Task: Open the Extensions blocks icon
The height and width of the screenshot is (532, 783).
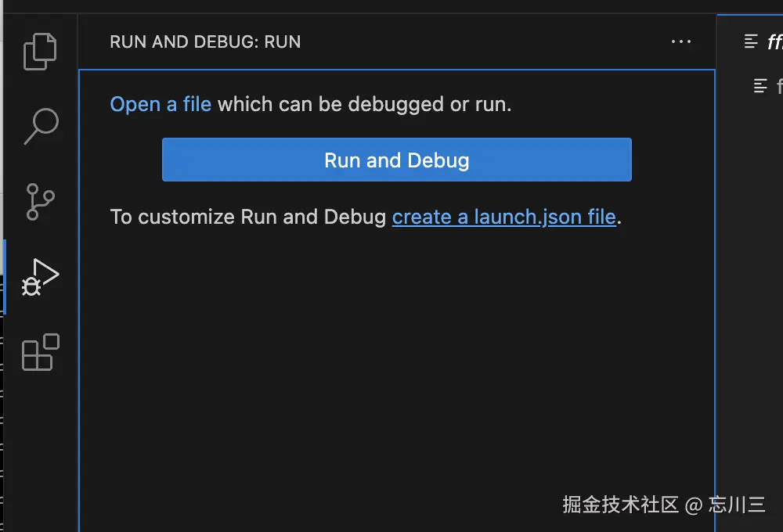Action: pyautogui.click(x=41, y=352)
